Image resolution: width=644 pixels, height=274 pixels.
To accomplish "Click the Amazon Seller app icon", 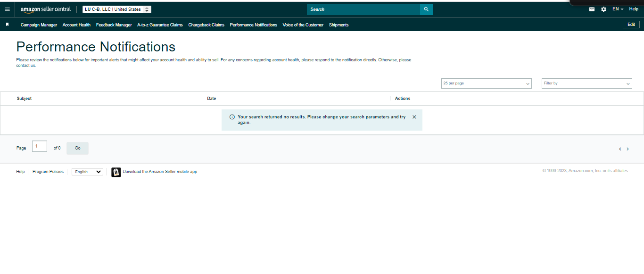I will pyautogui.click(x=116, y=172).
